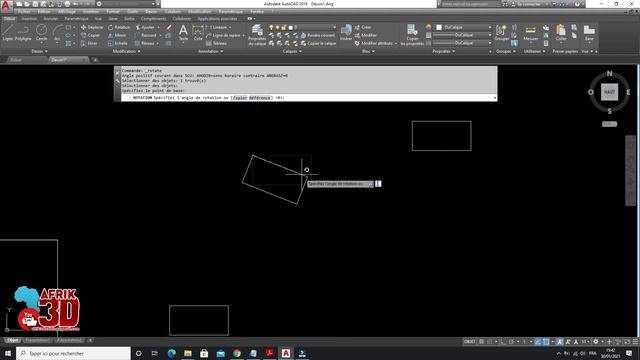
Task: Expand the Bloc panel
Action: coord(368,51)
